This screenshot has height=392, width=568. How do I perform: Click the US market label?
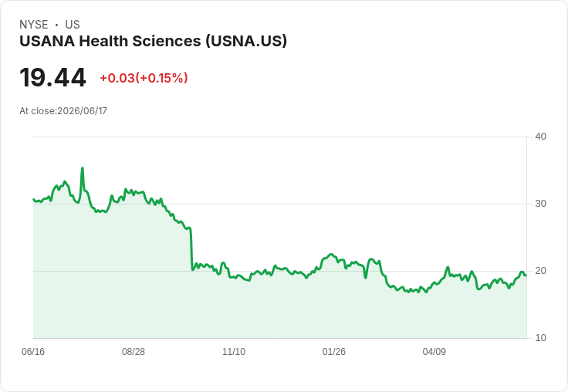coord(73,25)
